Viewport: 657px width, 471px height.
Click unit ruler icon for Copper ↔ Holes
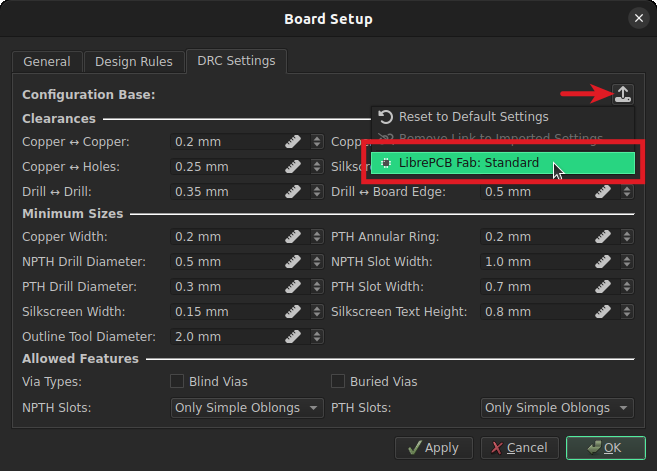point(293,167)
